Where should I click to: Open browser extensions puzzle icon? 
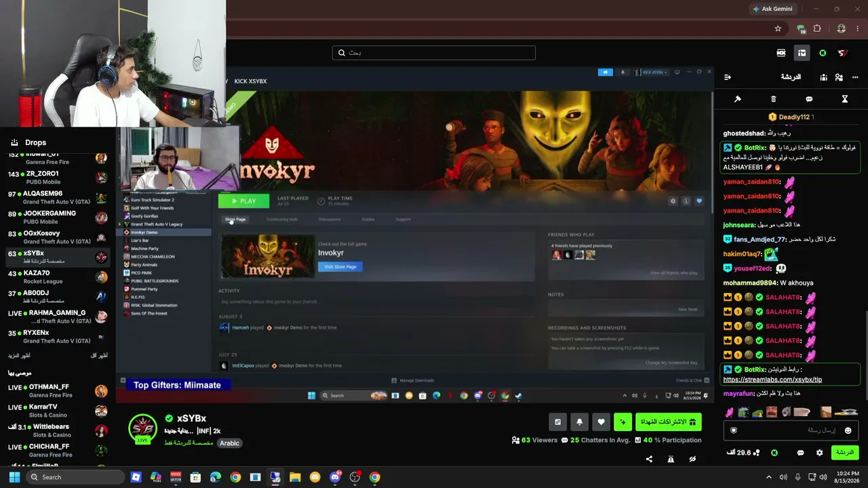pyautogui.click(x=817, y=28)
